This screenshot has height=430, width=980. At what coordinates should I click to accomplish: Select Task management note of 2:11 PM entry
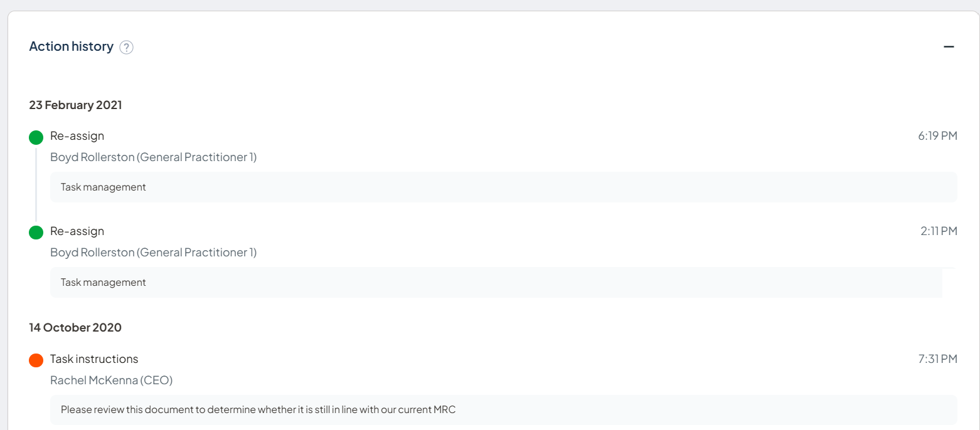tap(496, 282)
